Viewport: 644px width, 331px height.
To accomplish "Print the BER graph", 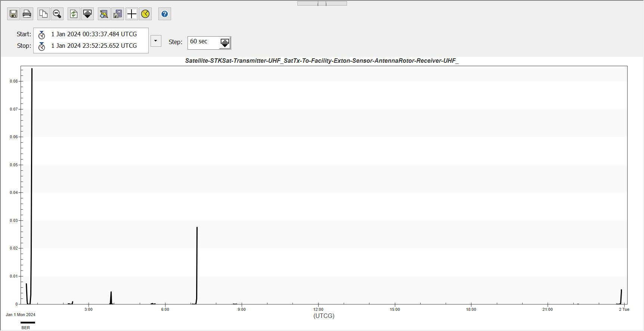I will tap(27, 14).
